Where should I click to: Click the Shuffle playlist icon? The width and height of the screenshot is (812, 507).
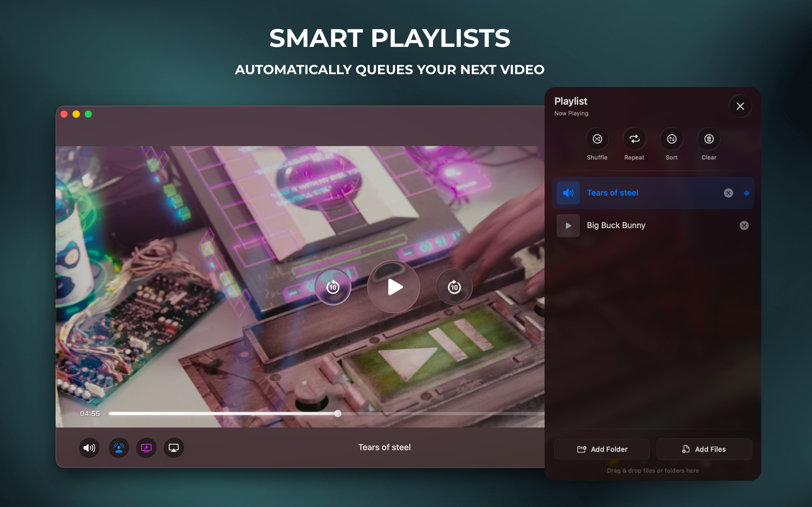[x=597, y=139]
